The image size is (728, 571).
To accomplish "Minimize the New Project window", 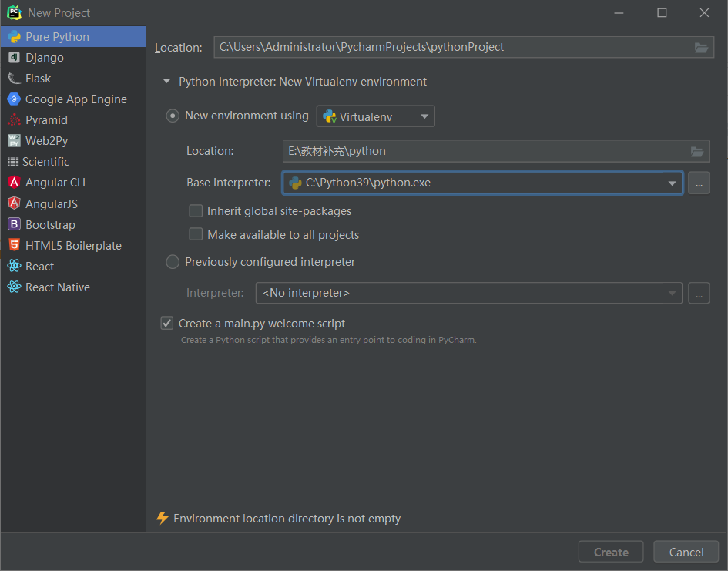I will 619,12.
